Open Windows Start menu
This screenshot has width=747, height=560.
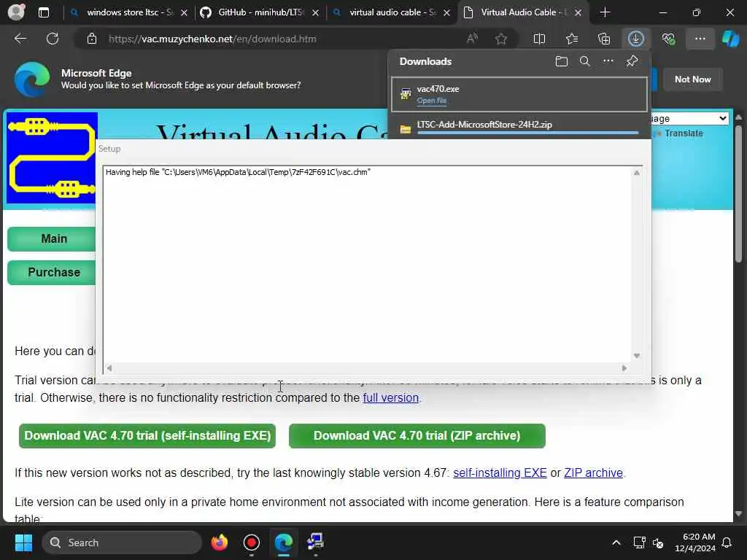click(x=23, y=542)
